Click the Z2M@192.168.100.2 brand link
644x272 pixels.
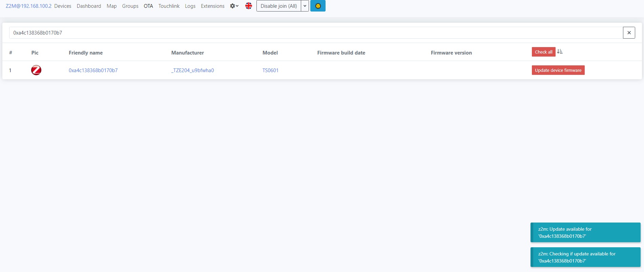pos(28,6)
